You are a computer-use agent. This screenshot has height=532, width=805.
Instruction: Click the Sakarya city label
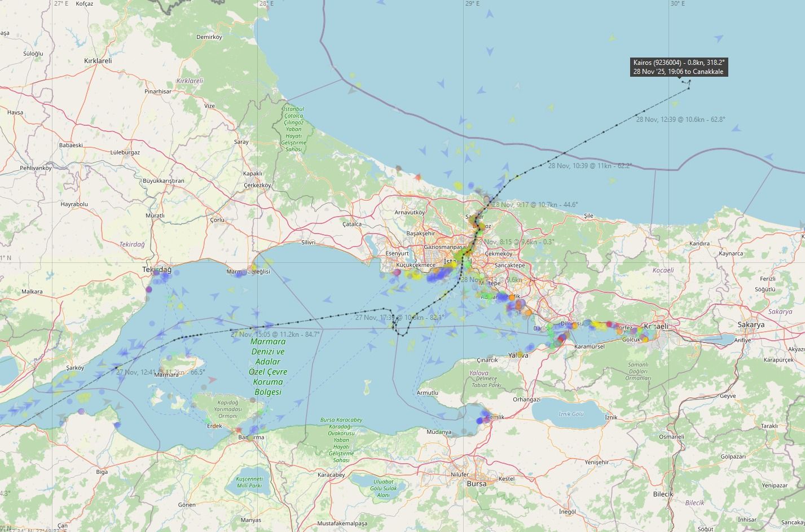(x=751, y=325)
